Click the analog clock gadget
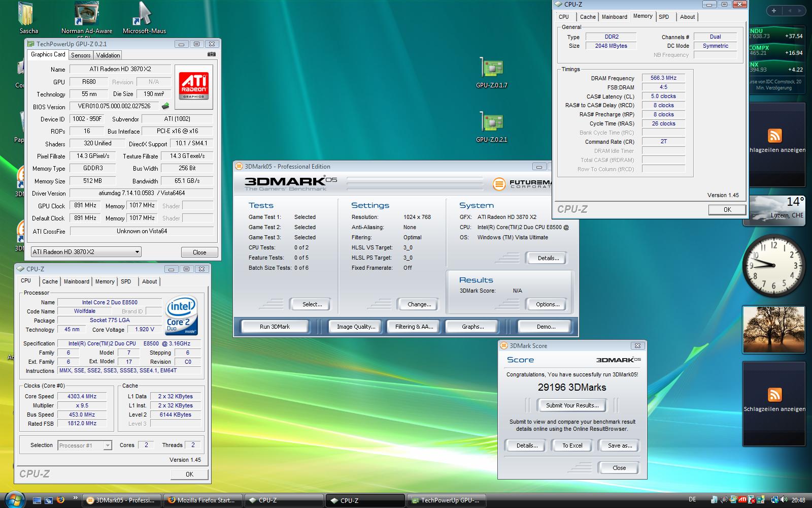The image size is (812, 508). pyautogui.click(x=774, y=265)
